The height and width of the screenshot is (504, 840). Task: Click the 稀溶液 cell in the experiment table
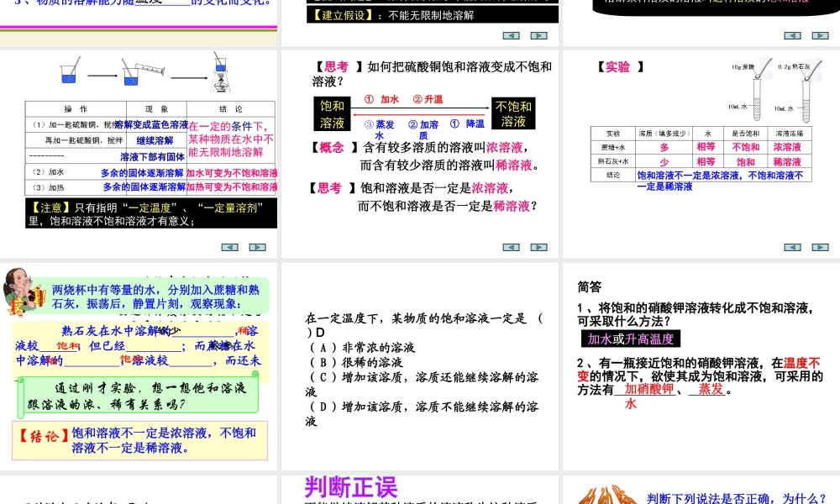tap(788, 161)
